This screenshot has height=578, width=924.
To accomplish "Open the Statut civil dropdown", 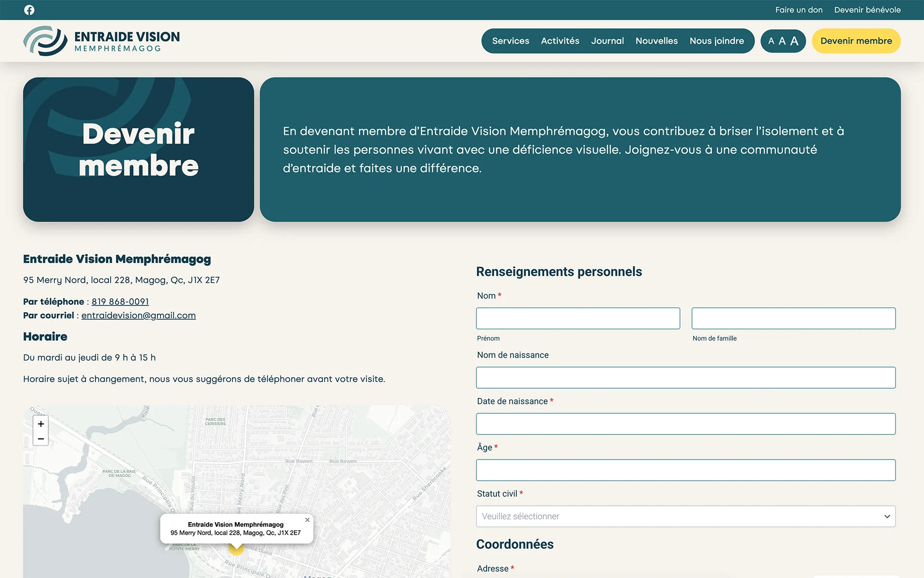I will click(x=686, y=516).
